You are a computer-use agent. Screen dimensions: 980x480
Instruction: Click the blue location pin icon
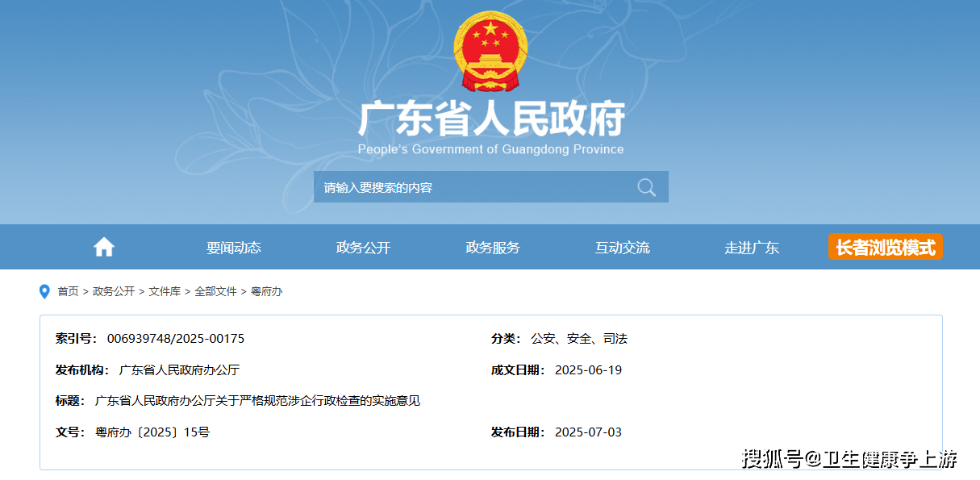[x=44, y=291]
